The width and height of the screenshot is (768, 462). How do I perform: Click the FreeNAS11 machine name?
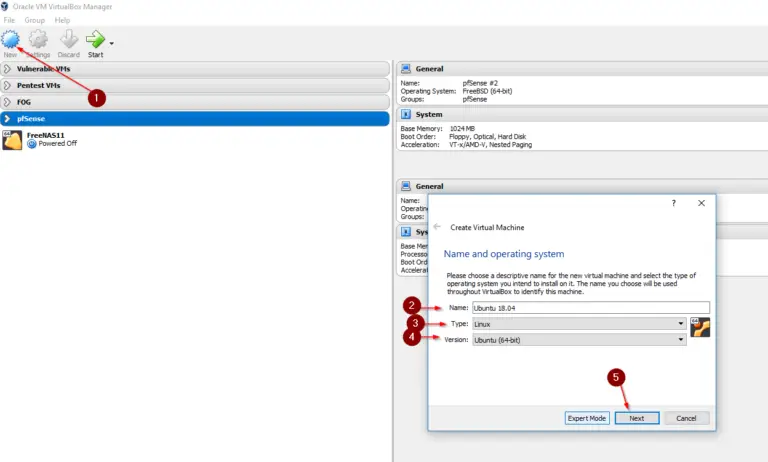point(46,135)
